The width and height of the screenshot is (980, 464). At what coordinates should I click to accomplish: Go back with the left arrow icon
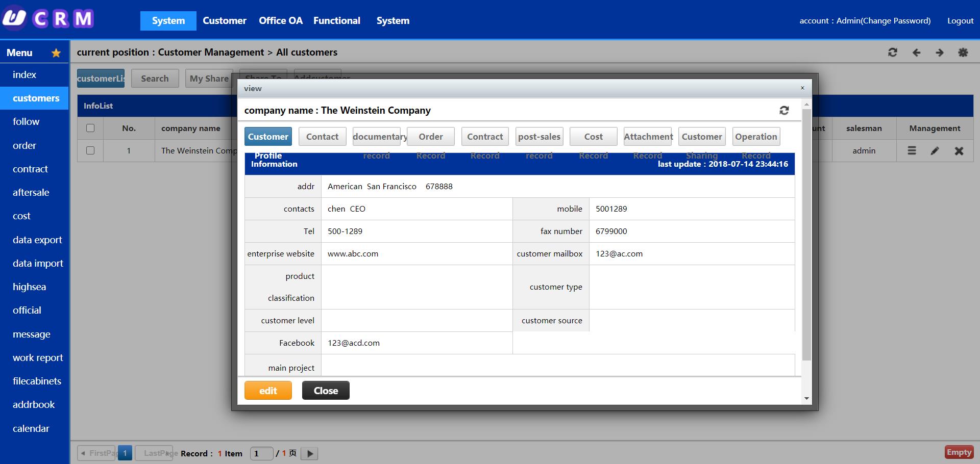pos(916,52)
